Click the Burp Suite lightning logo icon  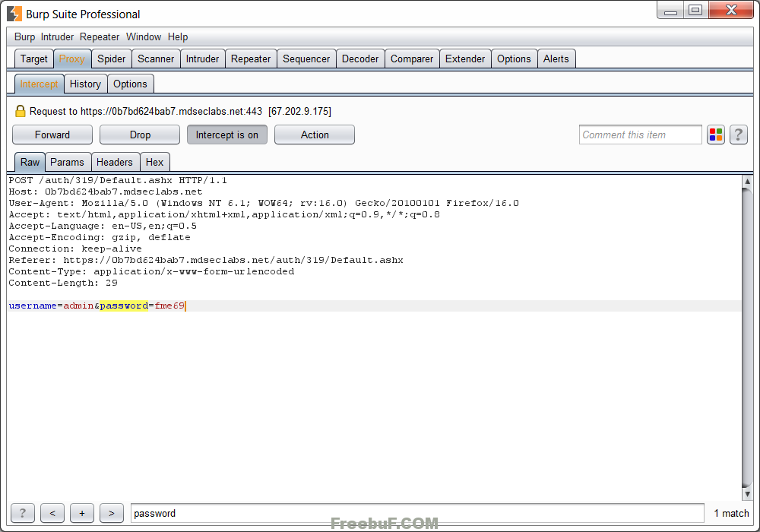(x=14, y=14)
